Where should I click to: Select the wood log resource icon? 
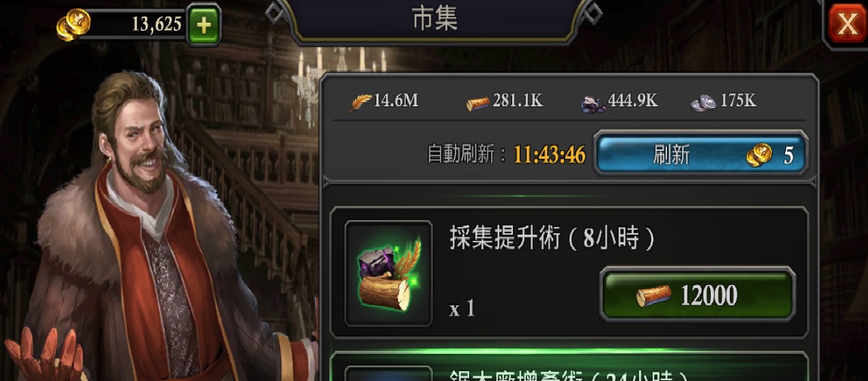point(478,103)
